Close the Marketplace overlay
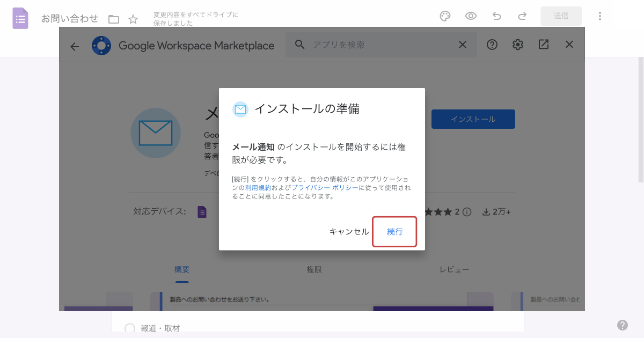The height and width of the screenshot is (338, 644). tap(570, 45)
